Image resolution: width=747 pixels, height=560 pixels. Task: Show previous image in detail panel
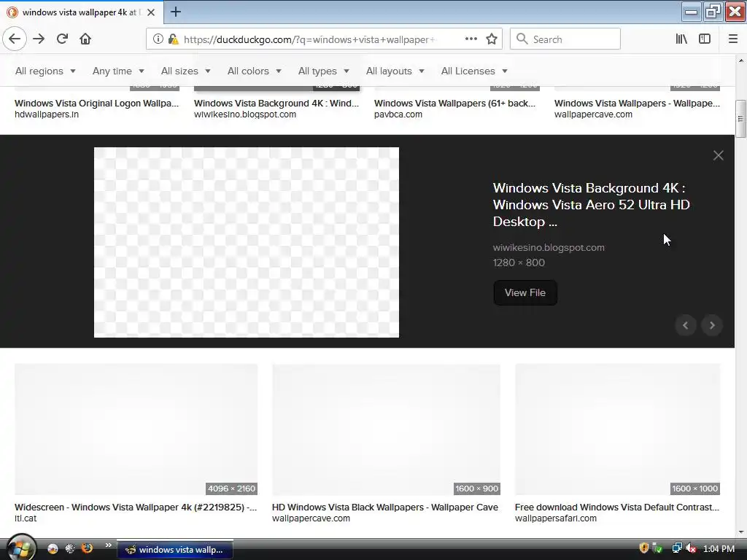click(x=686, y=325)
